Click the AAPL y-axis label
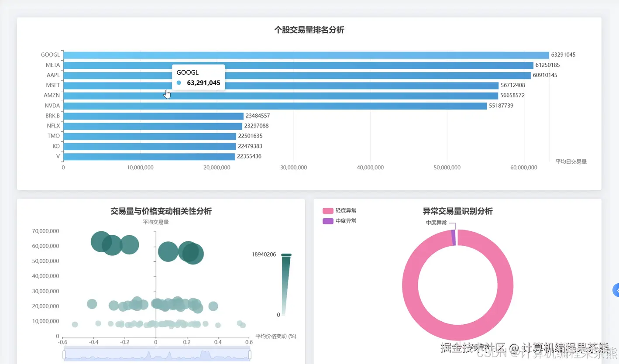The height and width of the screenshot is (364, 619). 53,75
